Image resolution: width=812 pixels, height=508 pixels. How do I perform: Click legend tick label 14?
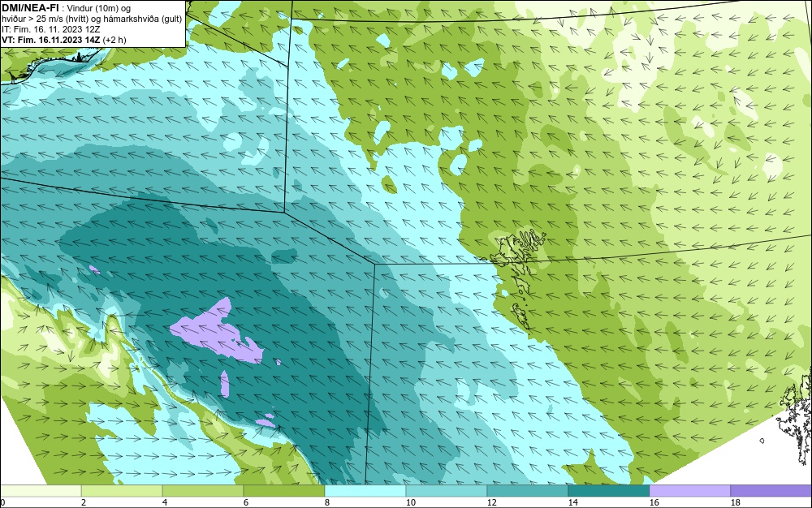[x=572, y=502]
